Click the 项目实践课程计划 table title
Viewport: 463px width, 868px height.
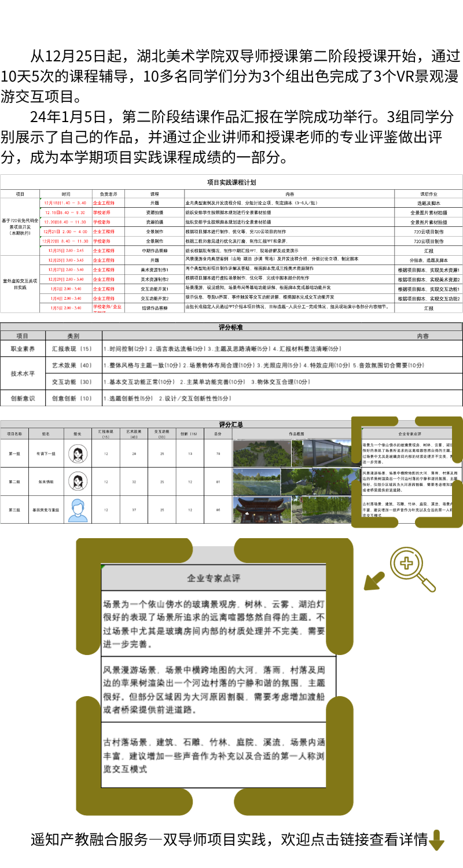[231, 182]
